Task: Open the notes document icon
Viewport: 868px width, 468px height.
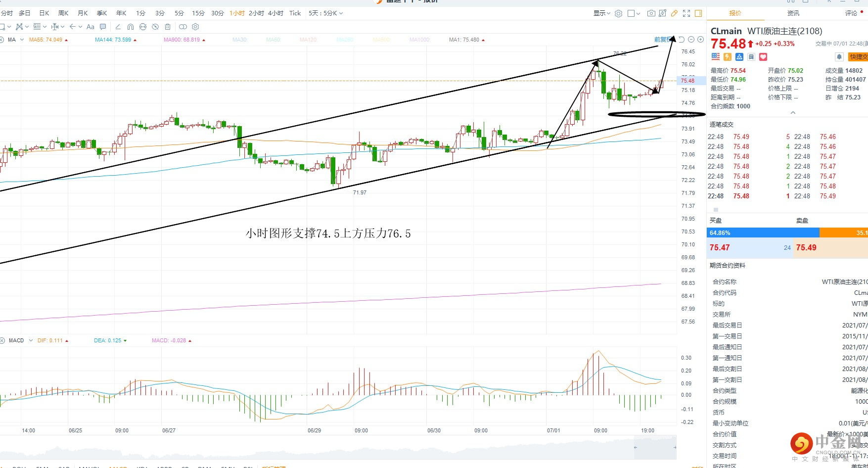Action: coord(751,57)
